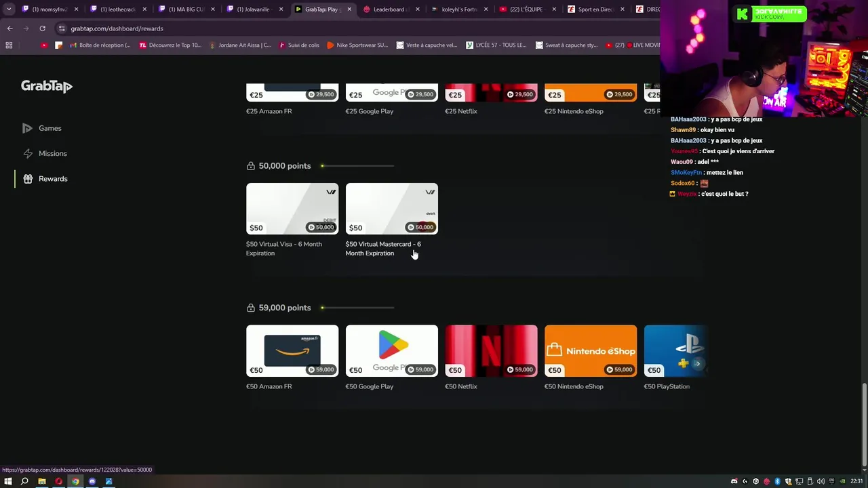Open Missions in the sidebar

pyautogui.click(x=45, y=153)
